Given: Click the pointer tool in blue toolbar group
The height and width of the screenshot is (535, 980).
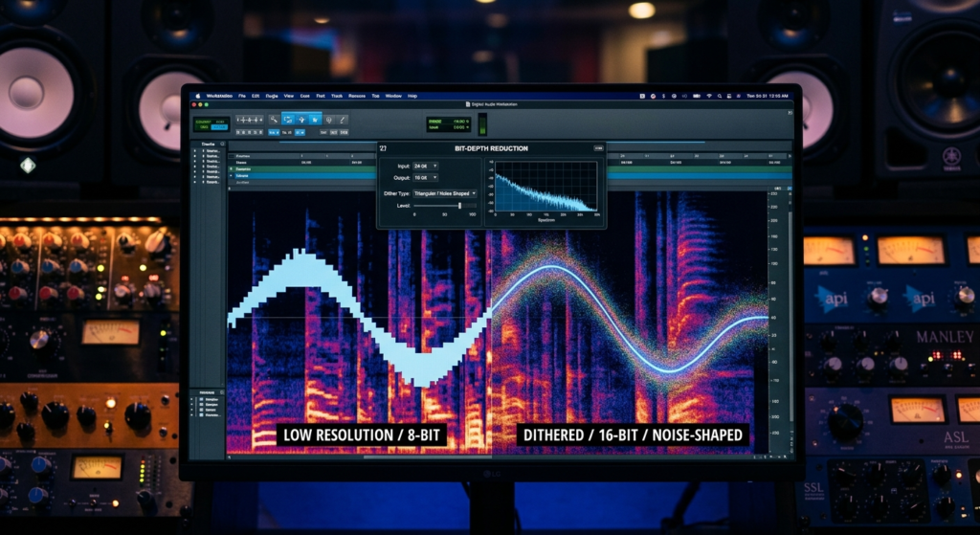Looking at the screenshot, I should pyautogui.click(x=301, y=120).
